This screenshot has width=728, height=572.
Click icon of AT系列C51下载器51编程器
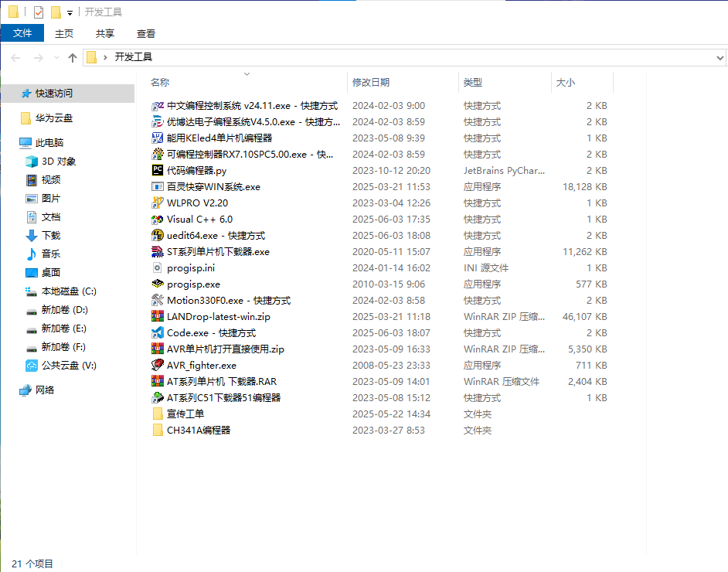[158, 397]
